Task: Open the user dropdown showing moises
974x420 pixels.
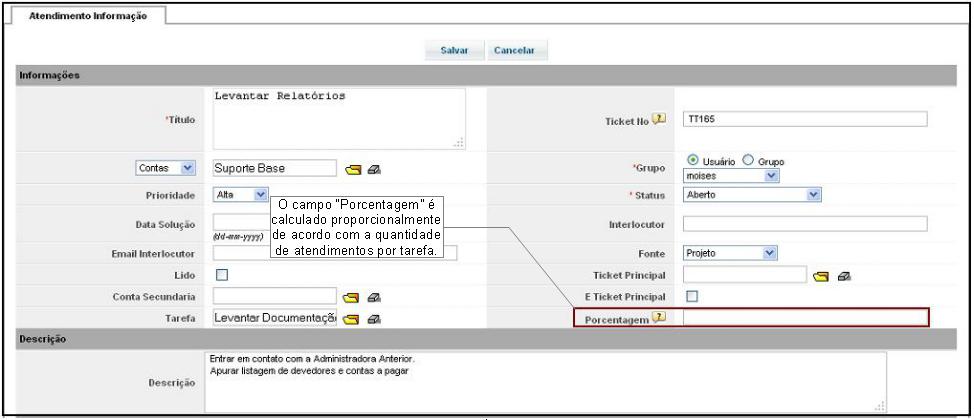Action: (731, 176)
